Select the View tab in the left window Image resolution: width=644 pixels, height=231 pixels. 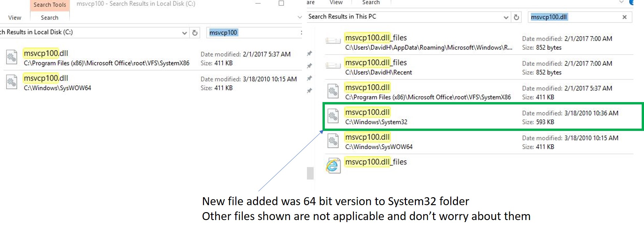pyautogui.click(x=15, y=18)
